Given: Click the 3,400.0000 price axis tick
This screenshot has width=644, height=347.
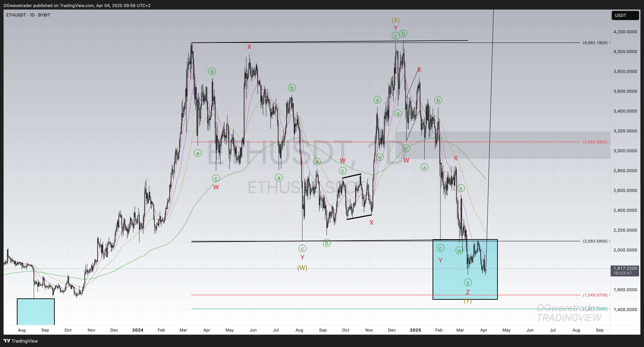Looking at the screenshot, I should pyautogui.click(x=625, y=111).
